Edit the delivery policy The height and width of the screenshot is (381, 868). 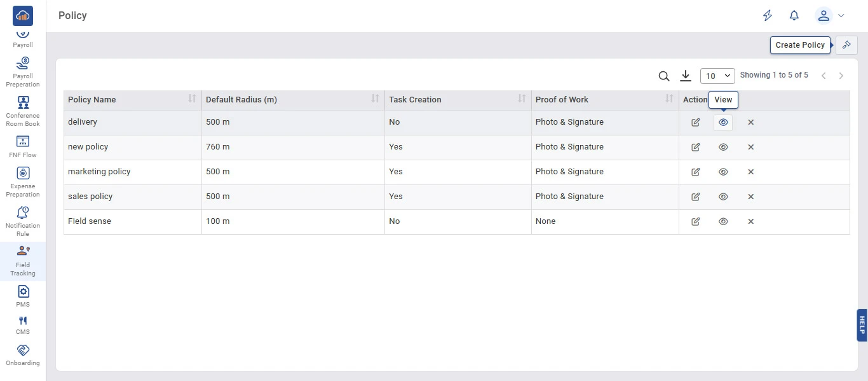(x=696, y=122)
